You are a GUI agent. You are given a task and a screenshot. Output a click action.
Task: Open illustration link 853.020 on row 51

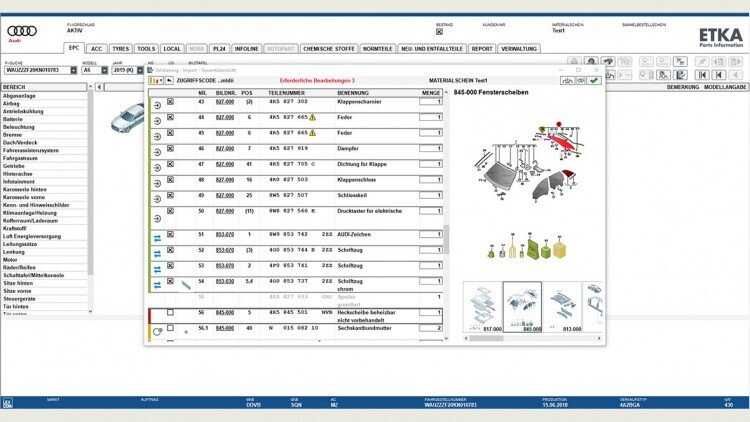point(225,234)
